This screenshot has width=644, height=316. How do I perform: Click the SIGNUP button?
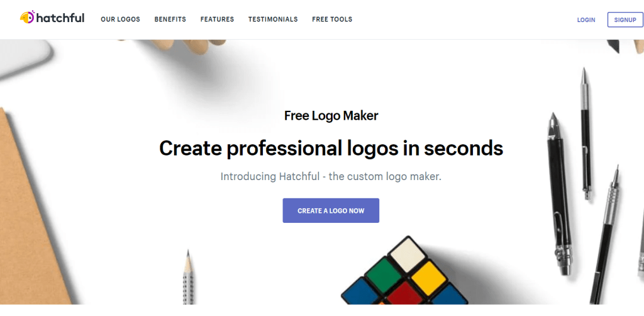tap(625, 20)
